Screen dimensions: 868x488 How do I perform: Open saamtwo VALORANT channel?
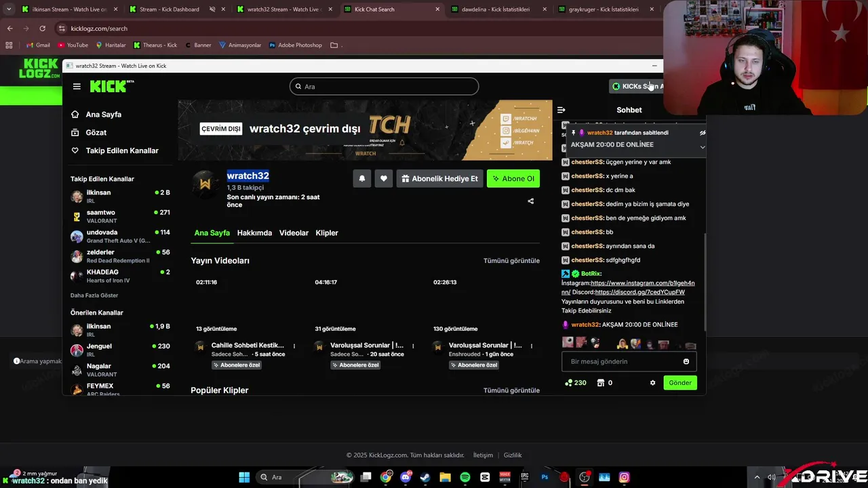point(120,216)
